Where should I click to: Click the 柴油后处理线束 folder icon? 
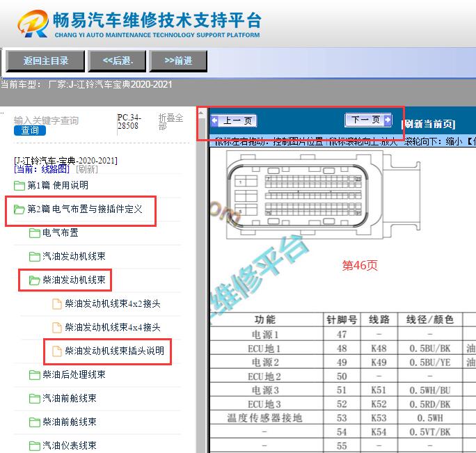pyautogui.click(x=35, y=375)
